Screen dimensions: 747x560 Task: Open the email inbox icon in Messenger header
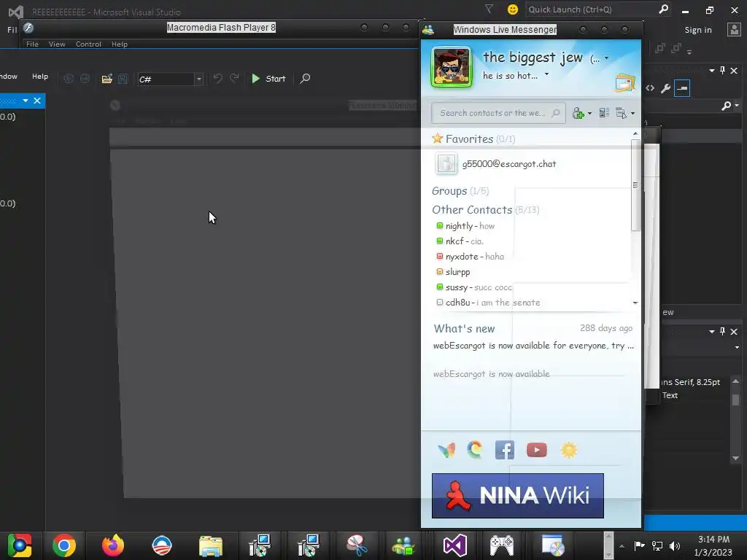coord(625,83)
